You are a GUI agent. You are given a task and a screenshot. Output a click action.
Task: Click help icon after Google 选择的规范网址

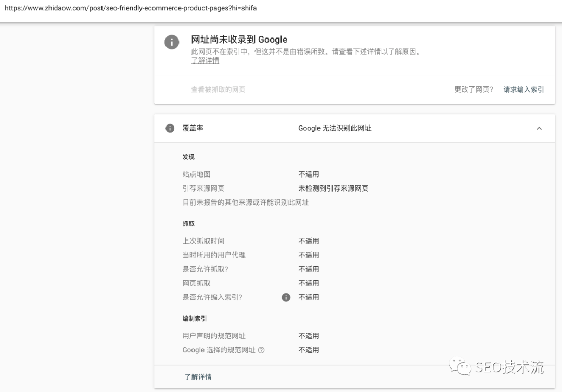(x=261, y=350)
